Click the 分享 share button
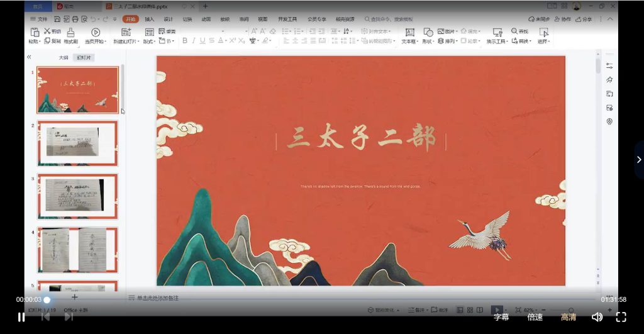Viewport: 644px width, 334px height. point(584,19)
